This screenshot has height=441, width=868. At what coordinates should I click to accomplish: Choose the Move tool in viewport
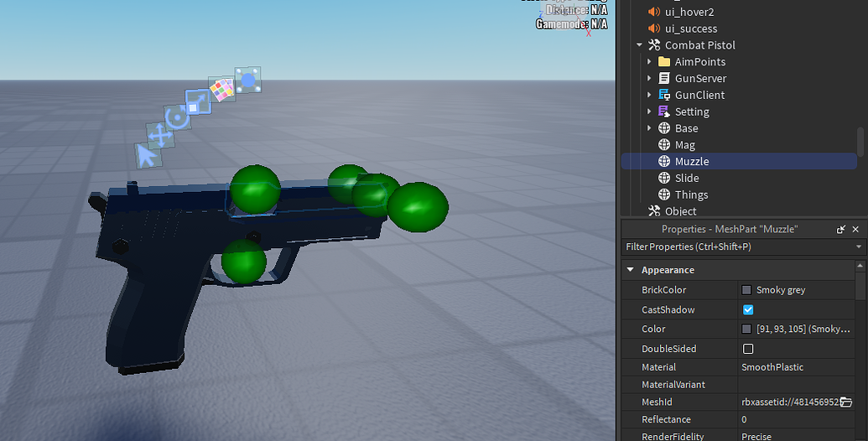[x=160, y=136]
